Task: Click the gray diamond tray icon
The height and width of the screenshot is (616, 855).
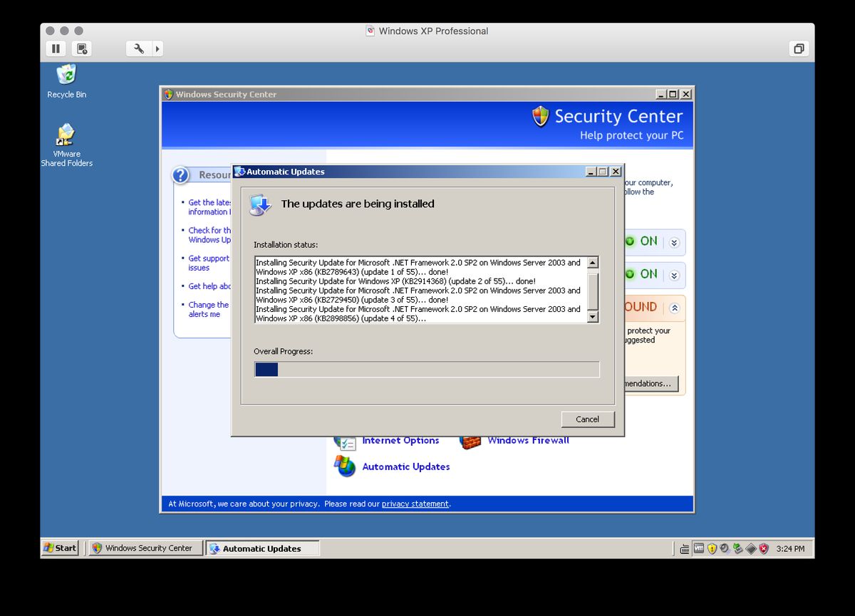Action: pos(750,548)
